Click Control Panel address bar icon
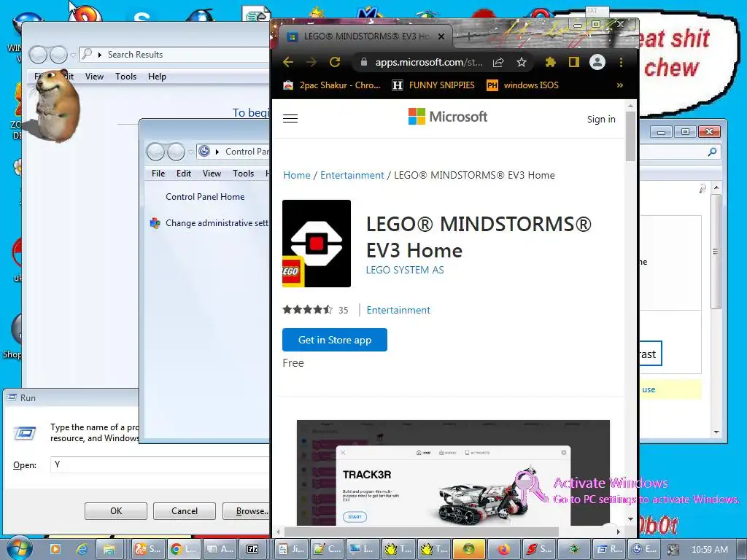Image resolution: width=747 pixels, height=560 pixels. pyautogui.click(x=204, y=152)
